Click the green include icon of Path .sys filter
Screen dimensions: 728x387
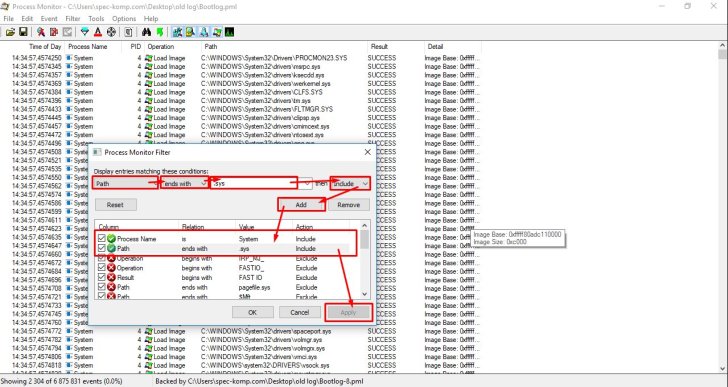tap(111, 248)
